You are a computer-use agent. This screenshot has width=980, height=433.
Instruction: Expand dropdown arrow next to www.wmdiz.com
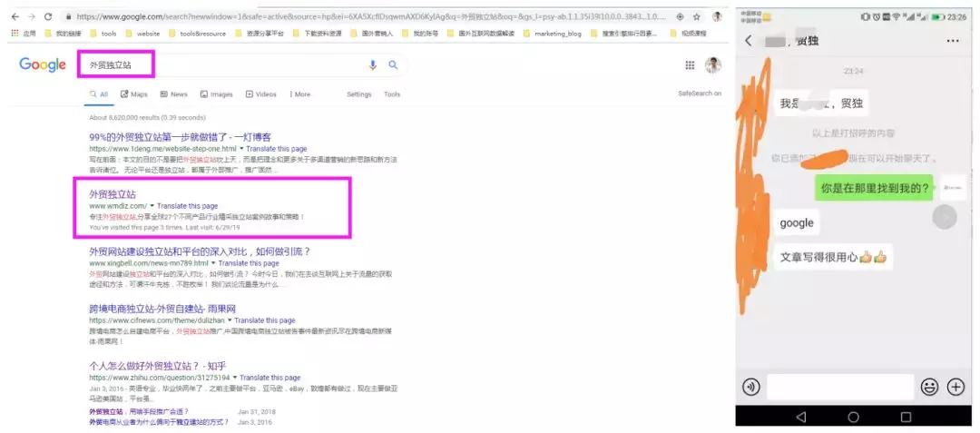point(152,206)
